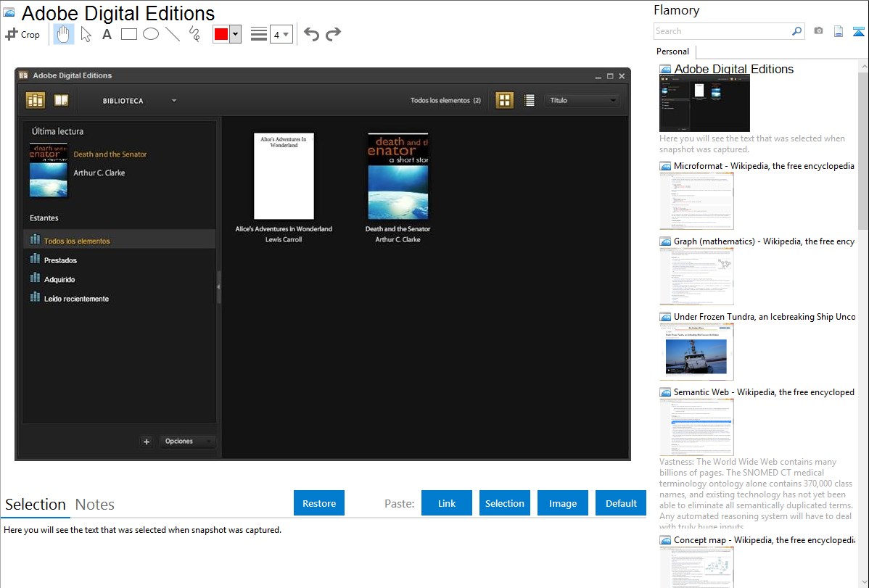Image resolution: width=869 pixels, height=588 pixels.
Task: Select the straight line tool
Action: point(173,34)
